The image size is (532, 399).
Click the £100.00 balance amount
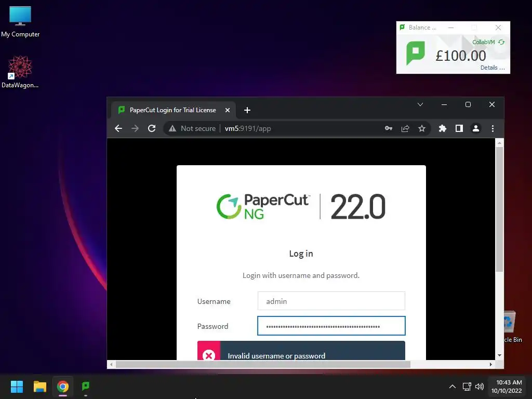click(461, 56)
